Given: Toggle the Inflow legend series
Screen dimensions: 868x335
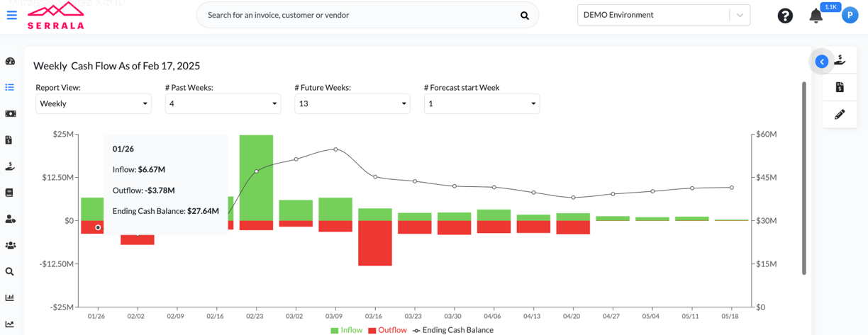Looking at the screenshot, I should click(346, 330).
